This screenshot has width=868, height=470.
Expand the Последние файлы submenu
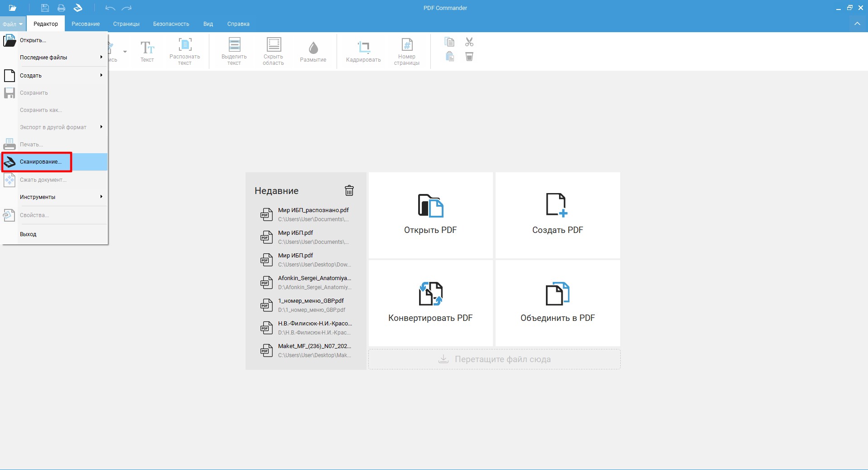click(x=63, y=58)
